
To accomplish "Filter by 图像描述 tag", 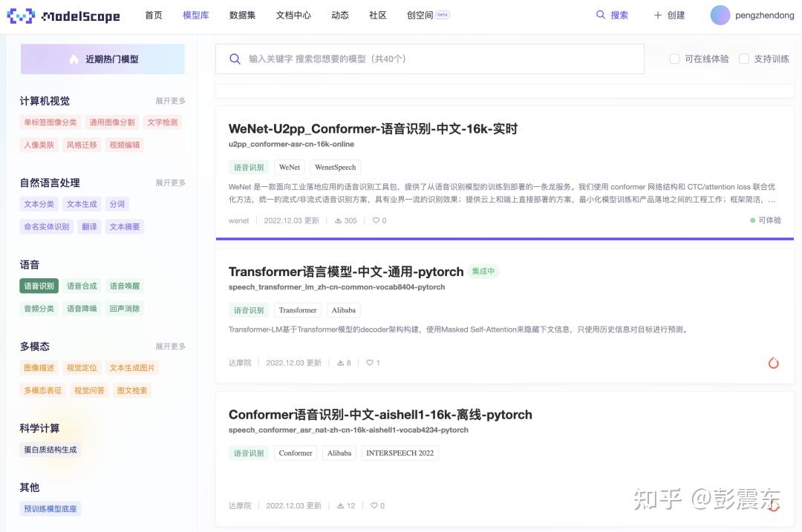I will click(39, 368).
